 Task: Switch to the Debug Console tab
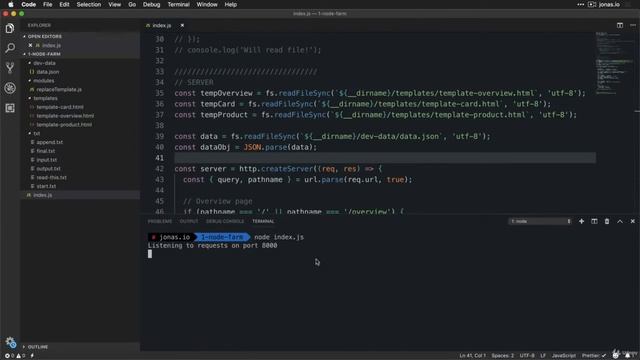pos(225,221)
